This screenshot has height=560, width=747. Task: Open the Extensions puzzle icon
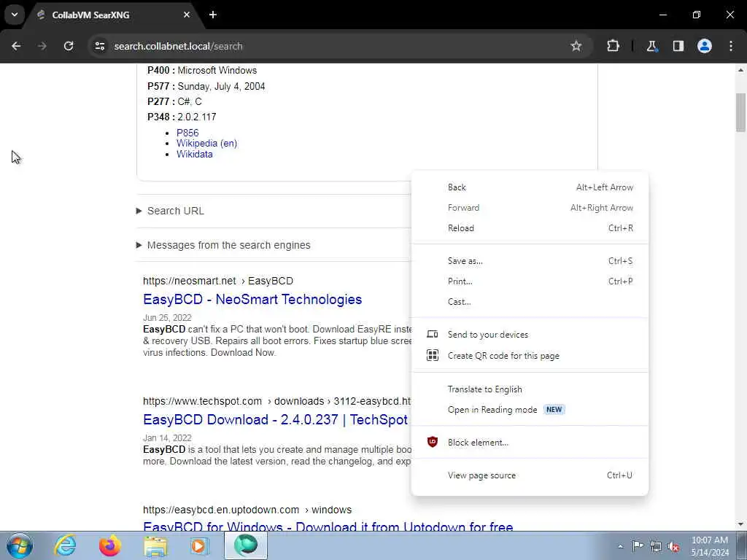(613, 46)
